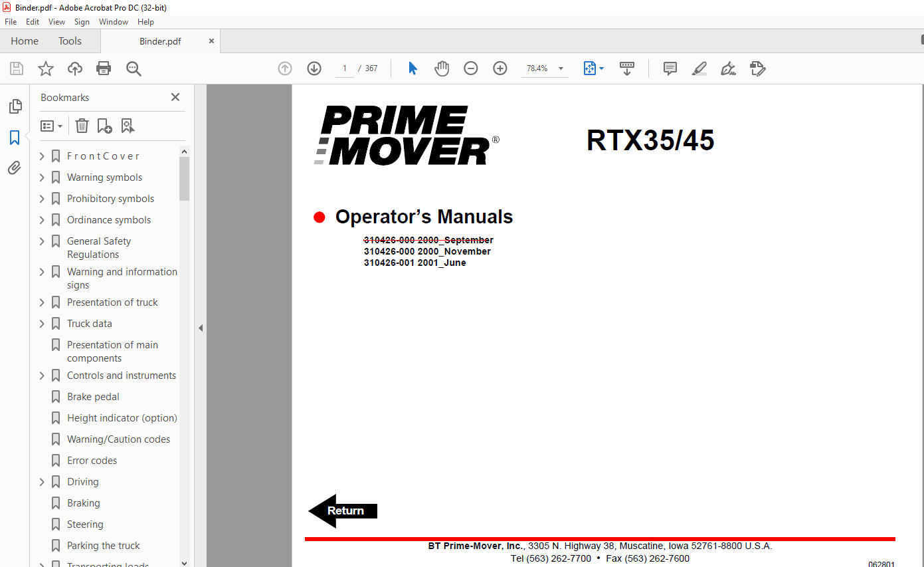The height and width of the screenshot is (567, 924).
Task: Switch to the Home tab
Action: [x=25, y=41]
